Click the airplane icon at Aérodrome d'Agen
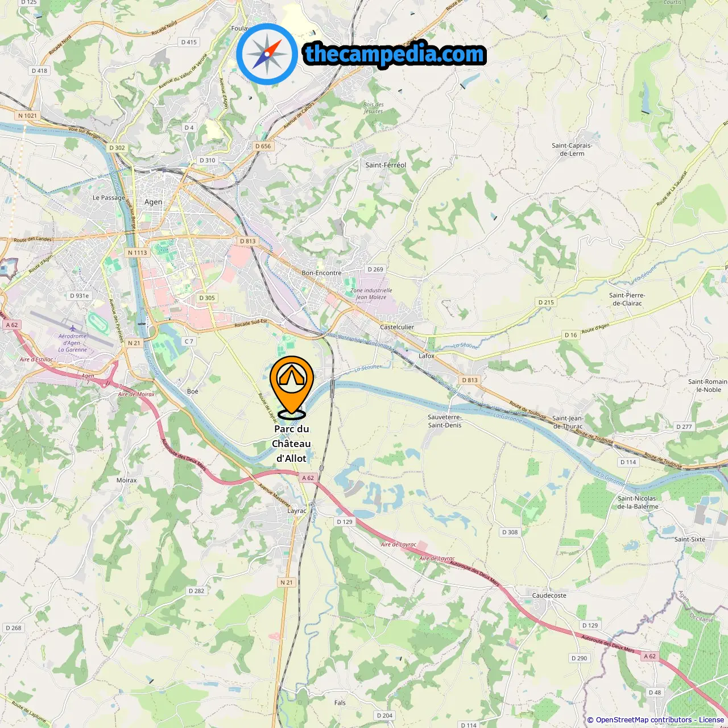The image size is (728, 728). pyautogui.click(x=72, y=328)
